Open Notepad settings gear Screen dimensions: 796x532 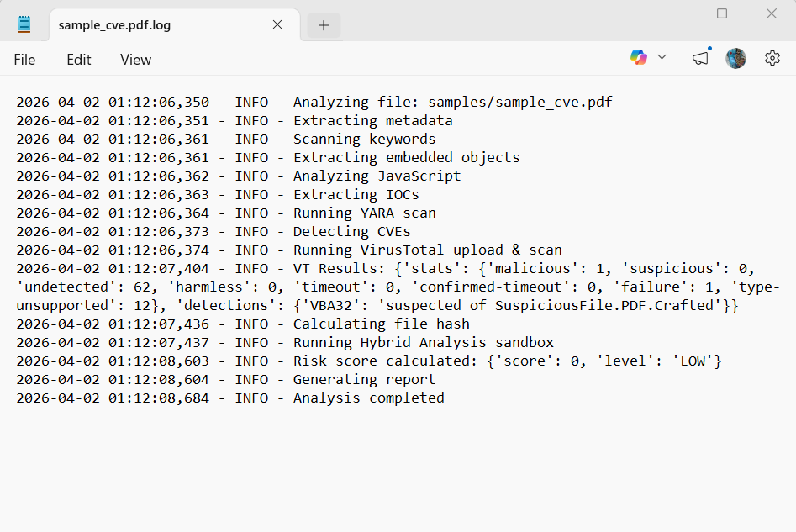[x=772, y=58]
